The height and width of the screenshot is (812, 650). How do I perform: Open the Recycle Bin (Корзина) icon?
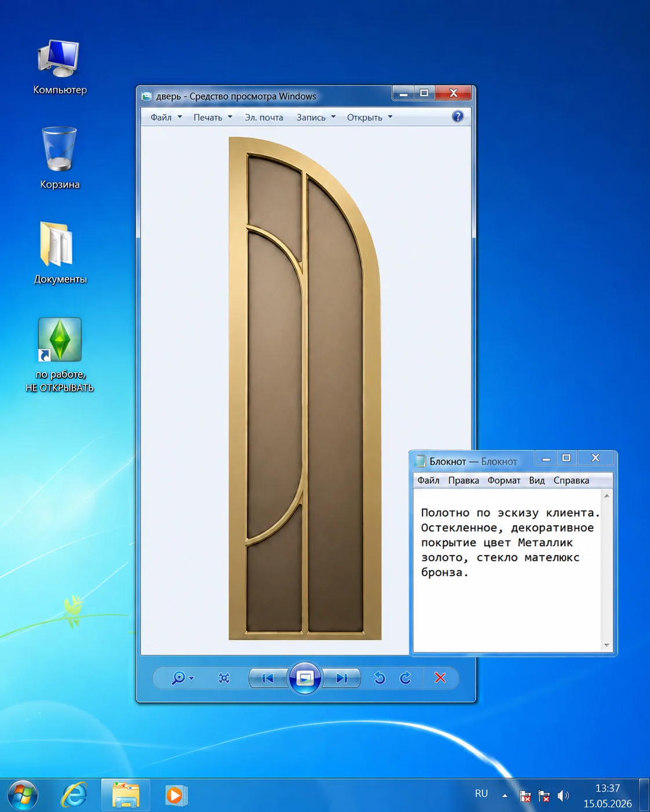tap(59, 158)
